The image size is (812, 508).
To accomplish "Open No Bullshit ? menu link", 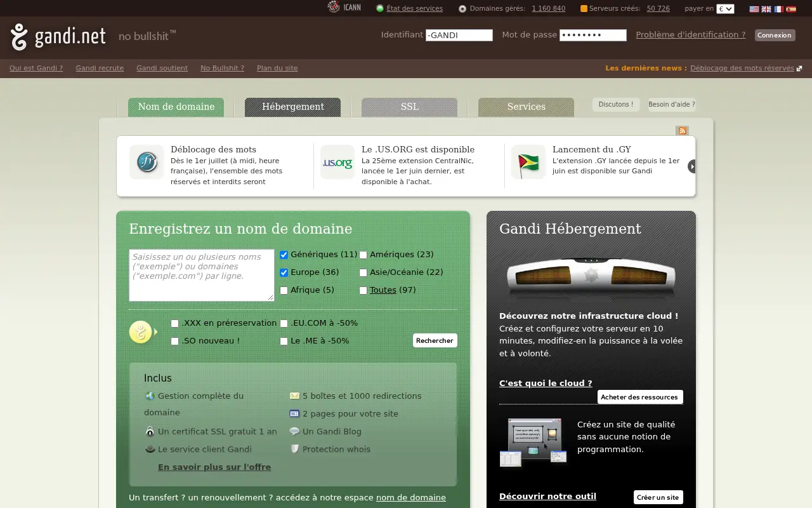I will [x=222, y=68].
